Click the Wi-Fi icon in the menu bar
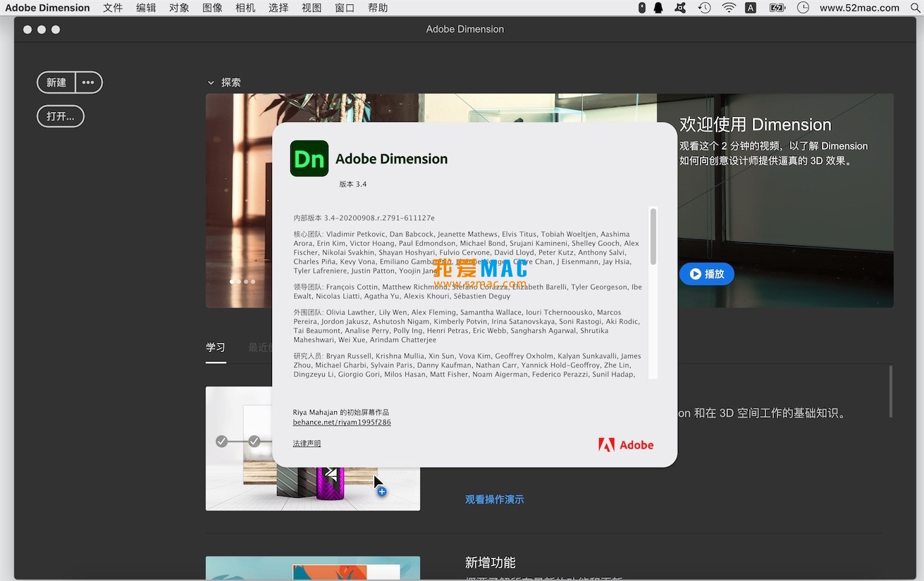Image resolution: width=924 pixels, height=581 pixels. pos(728,8)
